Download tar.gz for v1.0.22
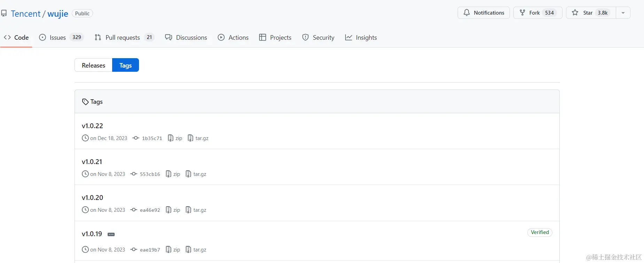This screenshot has height=263, width=644. click(x=198, y=138)
